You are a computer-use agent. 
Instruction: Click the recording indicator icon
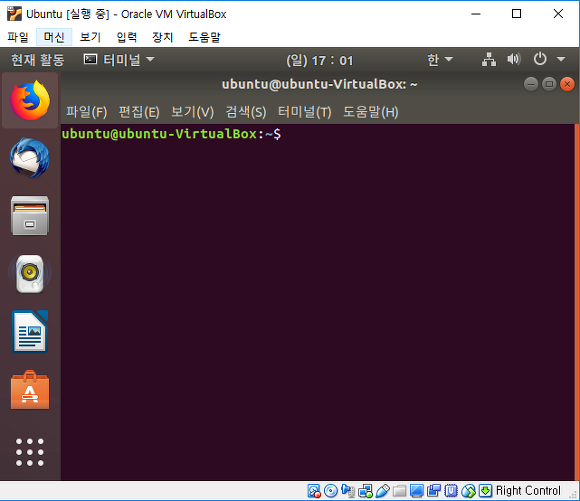434,491
